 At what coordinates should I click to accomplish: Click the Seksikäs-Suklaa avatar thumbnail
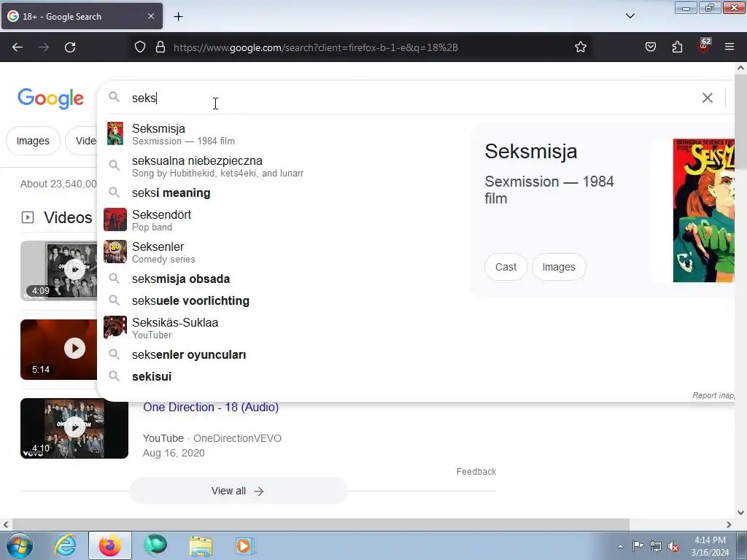[x=115, y=327]
